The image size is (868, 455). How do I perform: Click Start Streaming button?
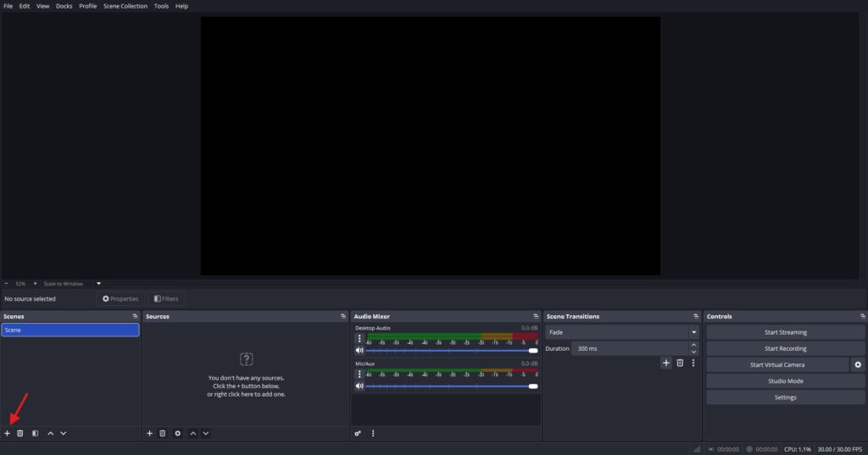[785, 332]
